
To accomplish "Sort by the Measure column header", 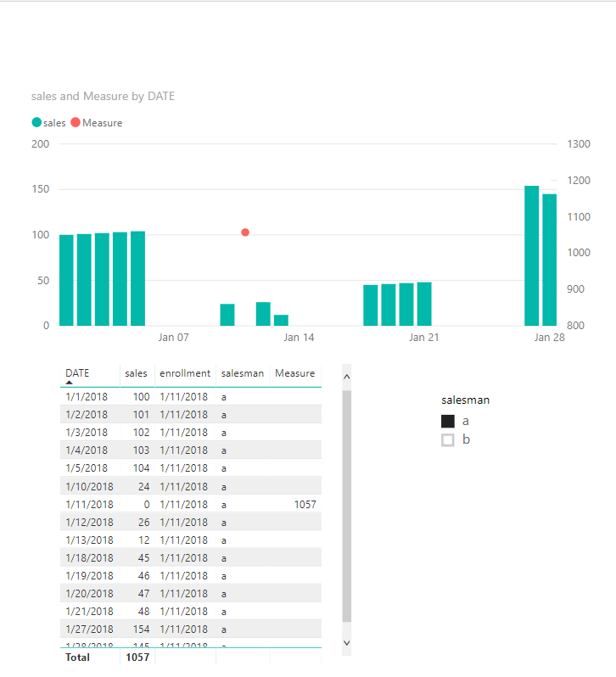I will 294,373.
